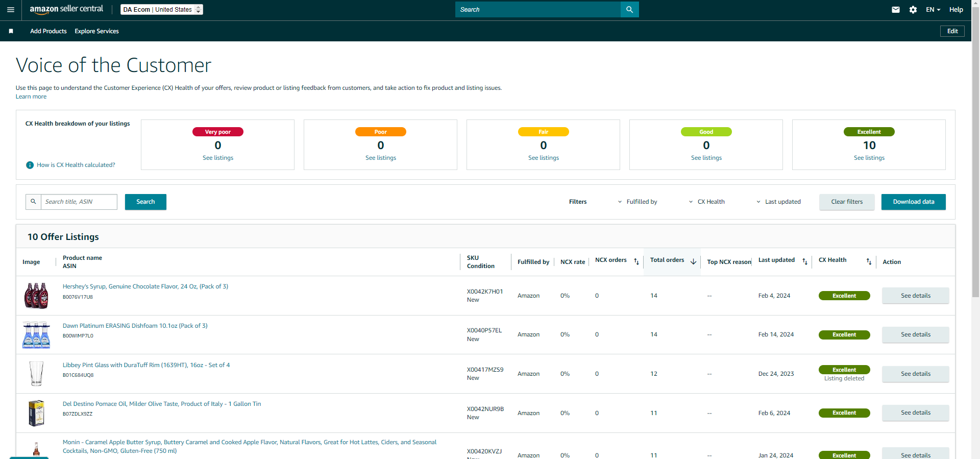Click the Excellent badge in the breakdown card
Viewport: 980px width, 459px height.
click(x=869, y=132)
